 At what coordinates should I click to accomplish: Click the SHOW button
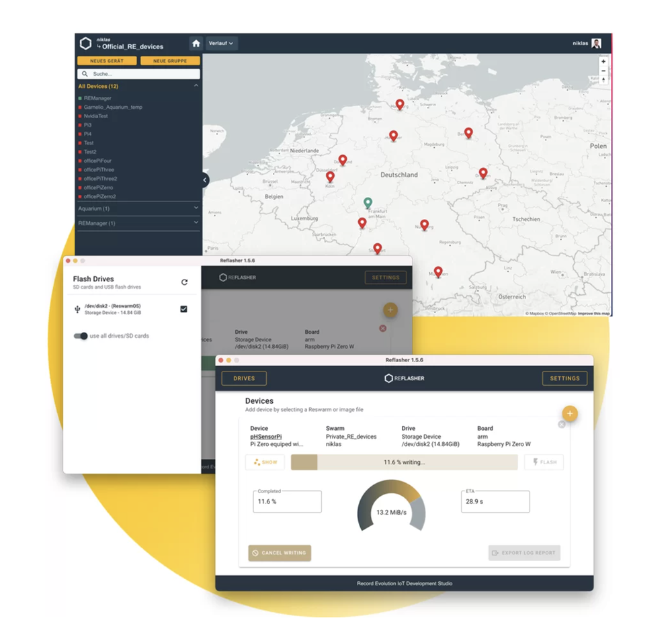point(265,462)
